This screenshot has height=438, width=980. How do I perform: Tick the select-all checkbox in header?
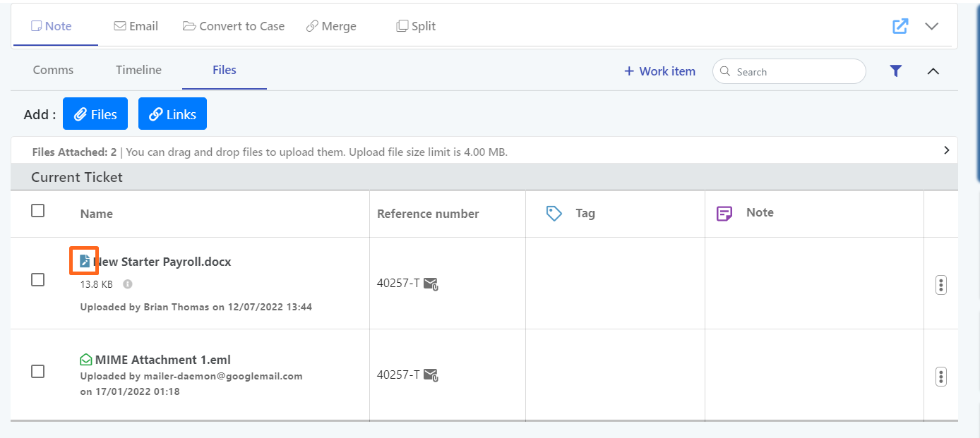38,211
